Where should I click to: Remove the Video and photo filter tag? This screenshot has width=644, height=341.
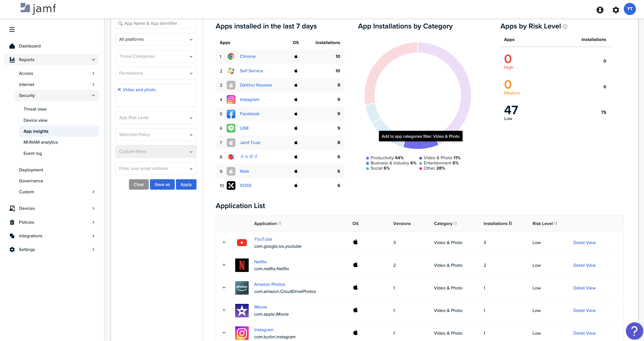click(119, 89)
